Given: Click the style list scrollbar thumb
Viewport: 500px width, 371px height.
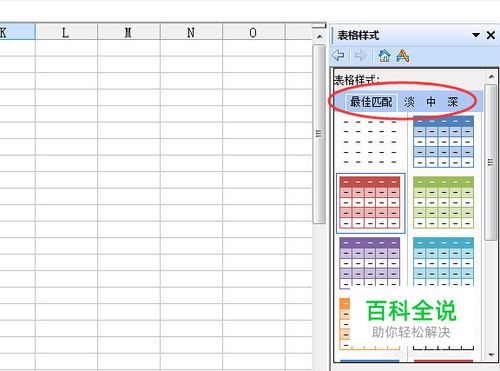Looking at the screenshot, I should (491, 162).
